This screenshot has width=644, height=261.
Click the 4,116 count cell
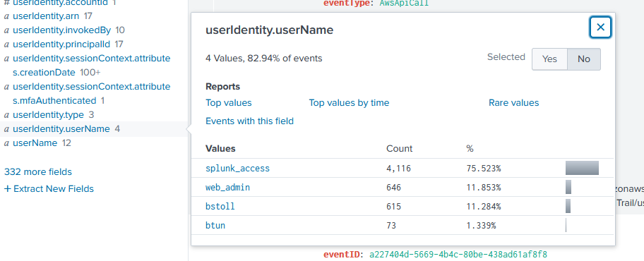click(x=398, y=169)
